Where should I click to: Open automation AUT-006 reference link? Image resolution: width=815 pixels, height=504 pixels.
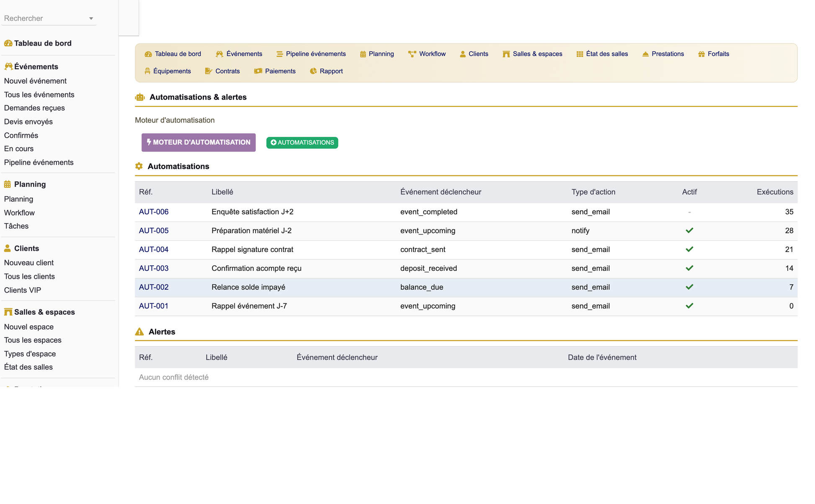(x=154, y=212)
